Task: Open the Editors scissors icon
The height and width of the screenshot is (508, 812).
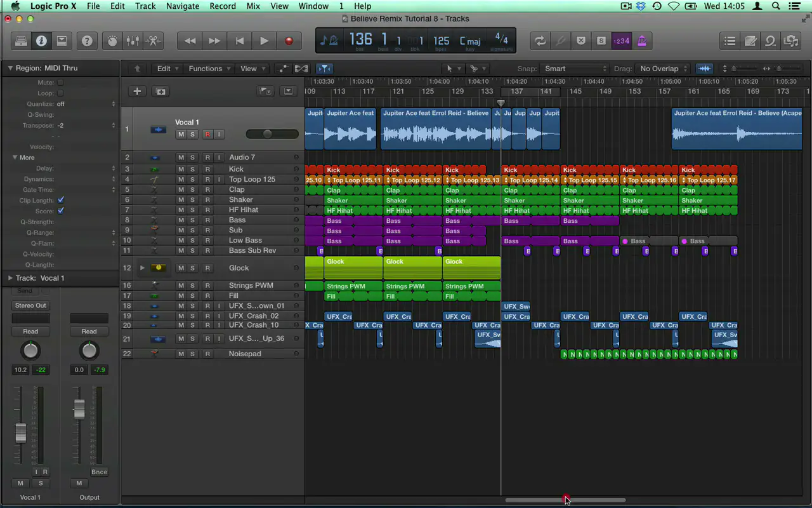Action: point(153,41)
